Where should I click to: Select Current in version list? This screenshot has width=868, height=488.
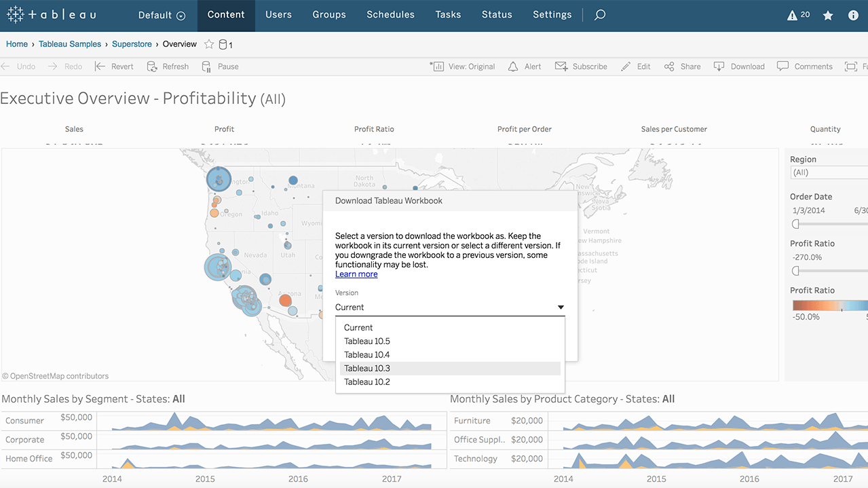(450, 328)
